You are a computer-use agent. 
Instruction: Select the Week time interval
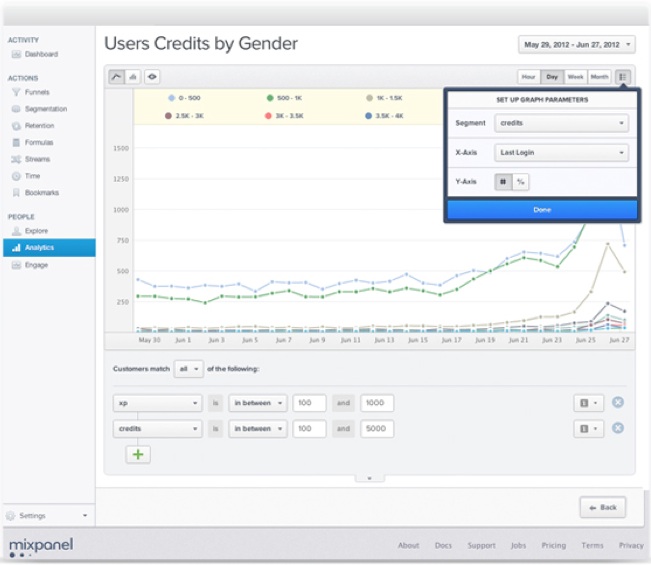575,77
